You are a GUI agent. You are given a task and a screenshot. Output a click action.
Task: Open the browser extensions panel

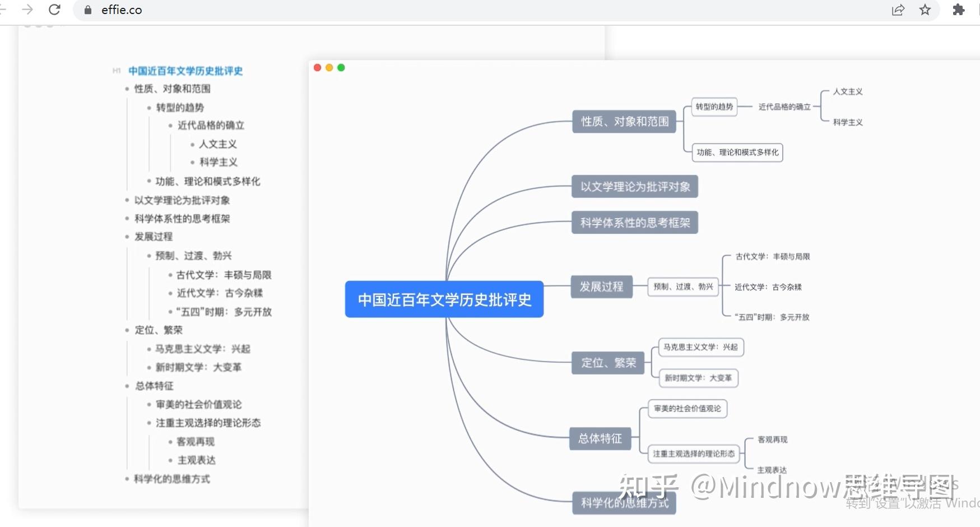point(959,10)
